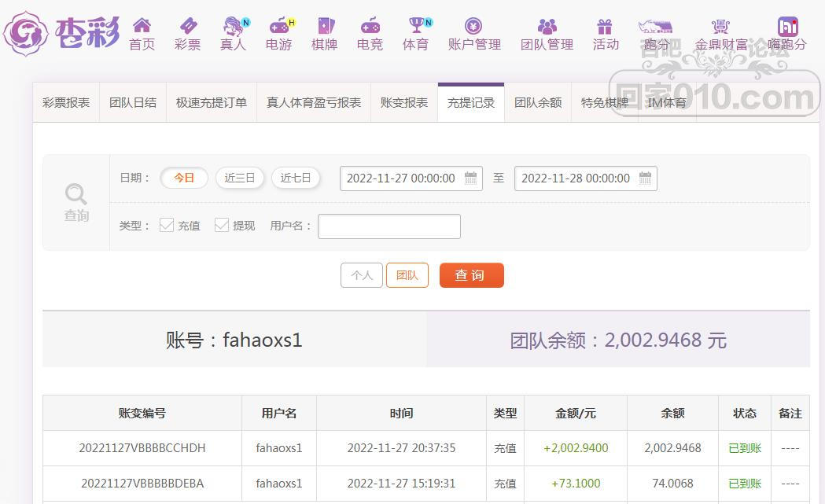Toggle the 提现 withdrawal checkbox
This screenshot has height=504, width=825.
[x=222, y=225]
